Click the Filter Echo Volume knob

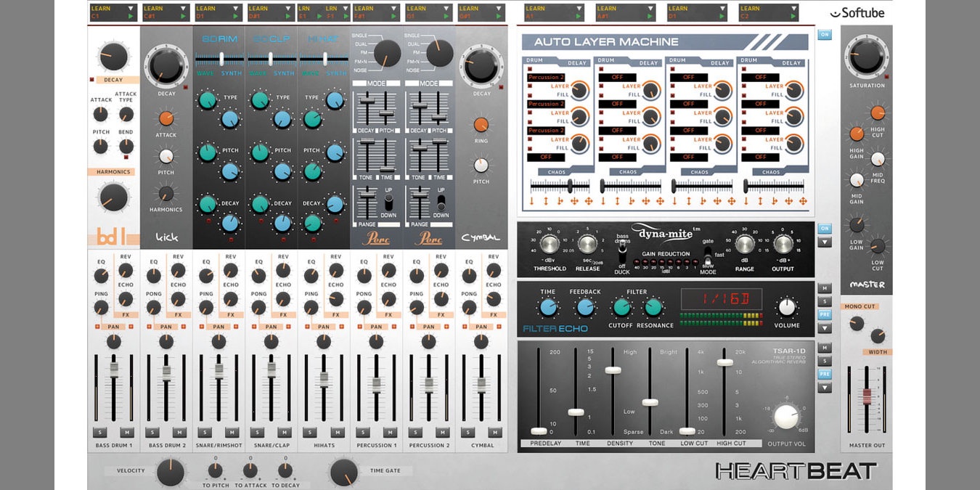pyautogui.click(x=787, y=306)
